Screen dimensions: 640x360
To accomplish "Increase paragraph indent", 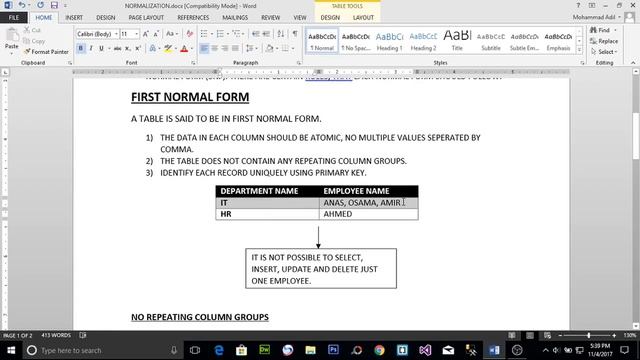I will [x=266, y=34].
